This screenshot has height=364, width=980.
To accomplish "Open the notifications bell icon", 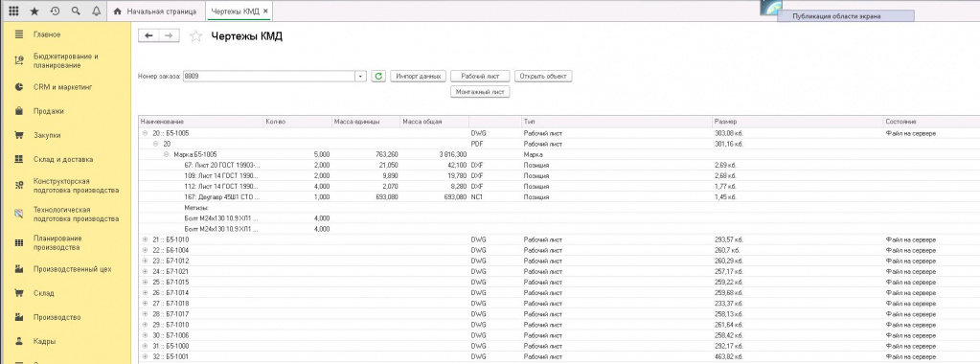I will point(96,11).
